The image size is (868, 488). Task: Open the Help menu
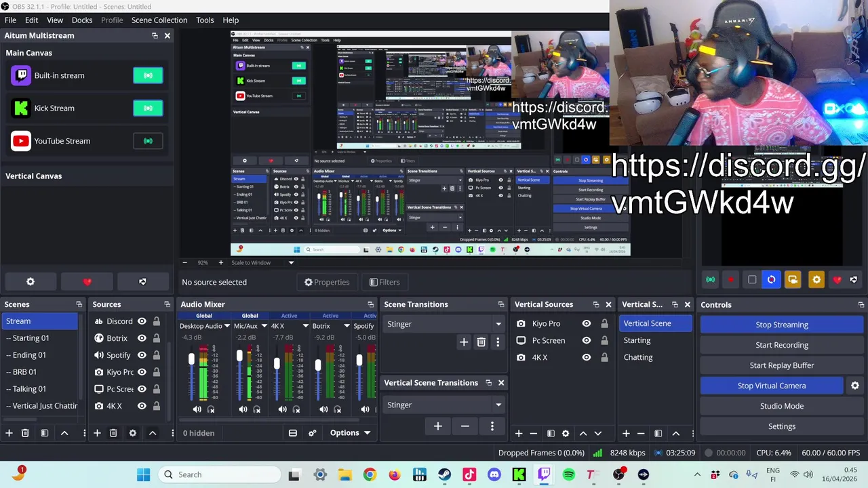pyautogui.click(x=231, y=20)
